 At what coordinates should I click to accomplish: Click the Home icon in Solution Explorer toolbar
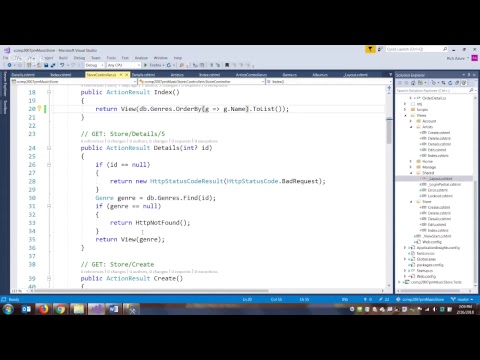[413, 83]
